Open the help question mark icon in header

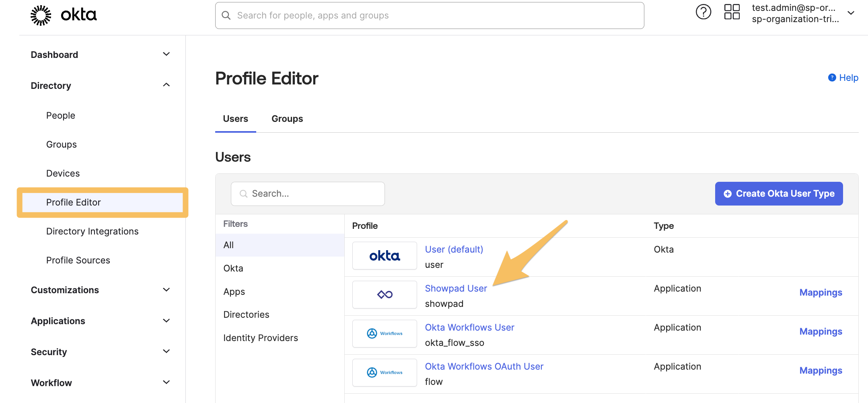(x=703, y=12)
